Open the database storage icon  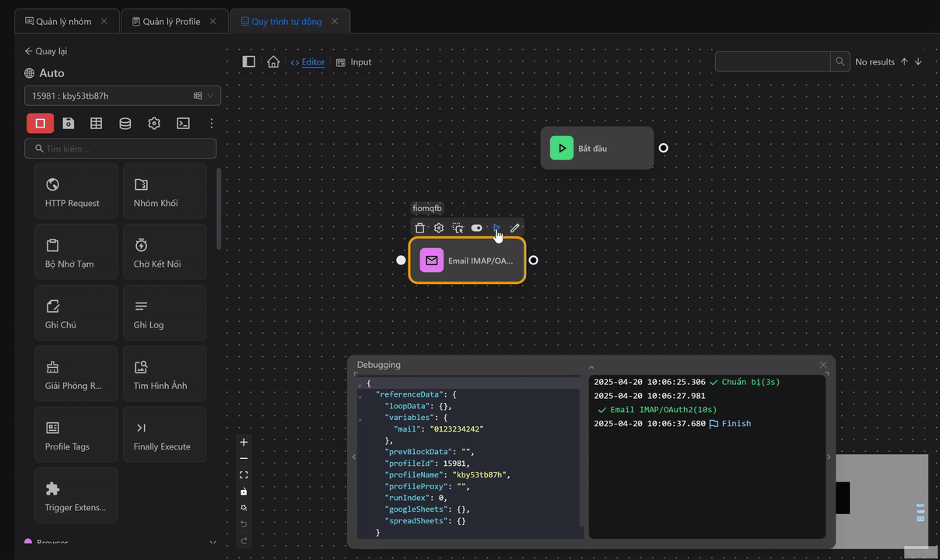click(125, 123)
